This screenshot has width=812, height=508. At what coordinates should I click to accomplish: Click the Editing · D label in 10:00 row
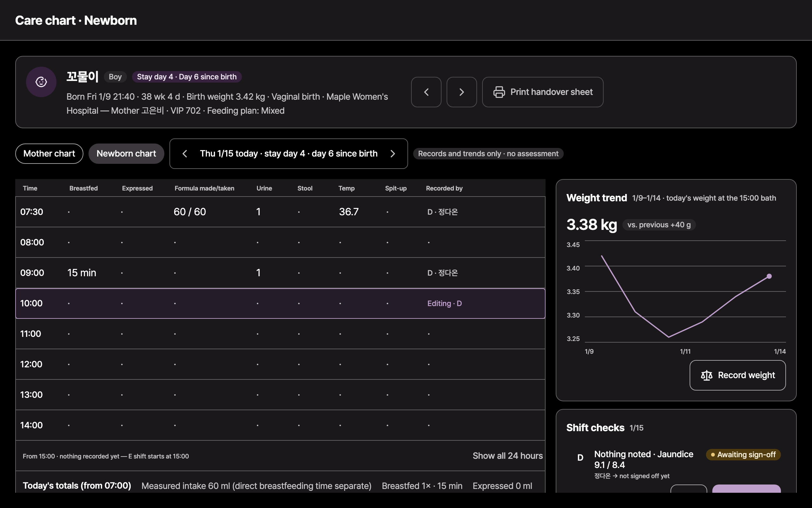tap(444, 304)
